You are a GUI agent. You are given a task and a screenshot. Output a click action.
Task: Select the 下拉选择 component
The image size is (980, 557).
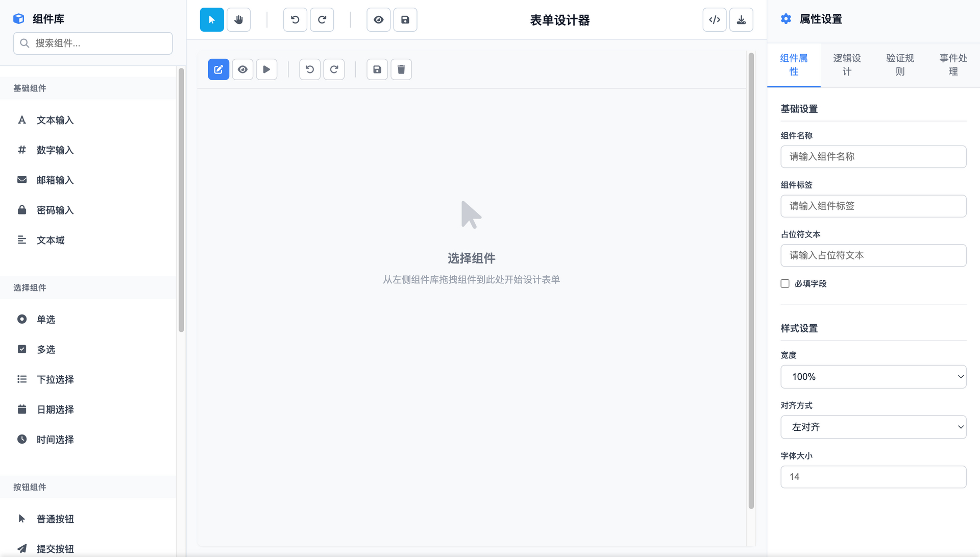[55, 379]
